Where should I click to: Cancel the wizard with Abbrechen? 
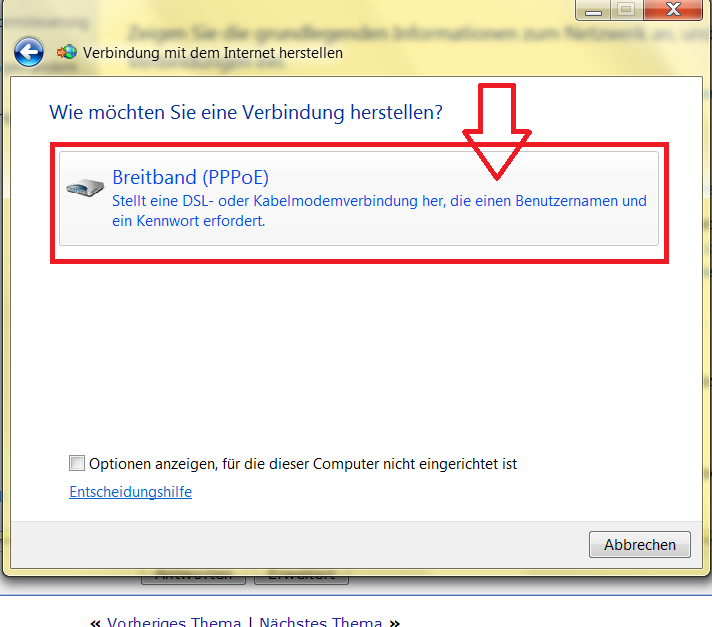click(x=640, y=544)
